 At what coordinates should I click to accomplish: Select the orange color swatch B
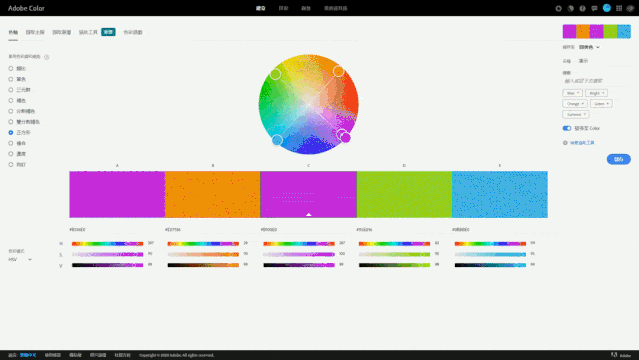(212, 194)
